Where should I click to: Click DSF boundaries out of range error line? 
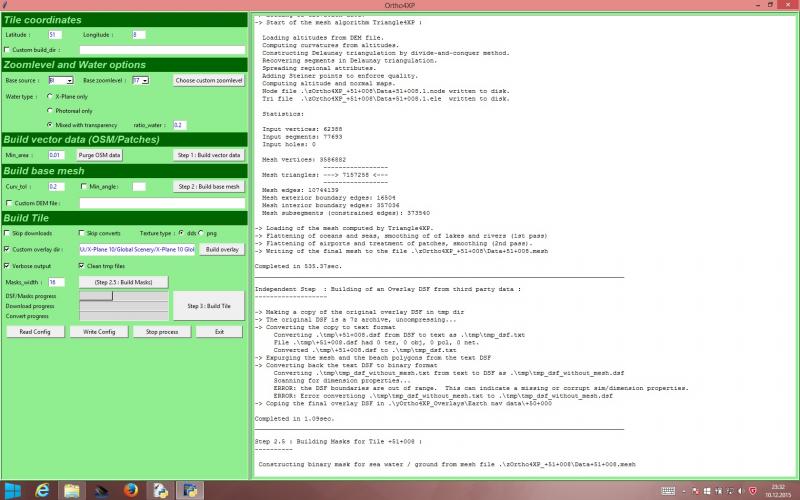click(481, 388)
